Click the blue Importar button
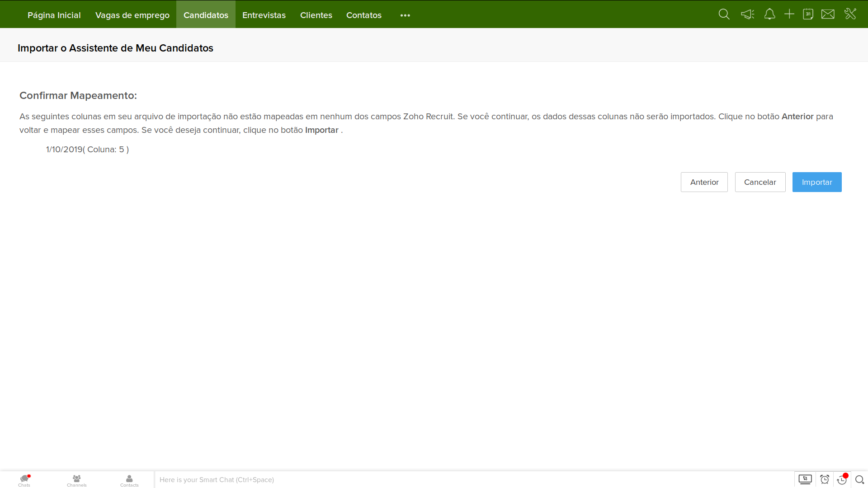Viewport: 868px width, 488px height. tap(816, 182)
